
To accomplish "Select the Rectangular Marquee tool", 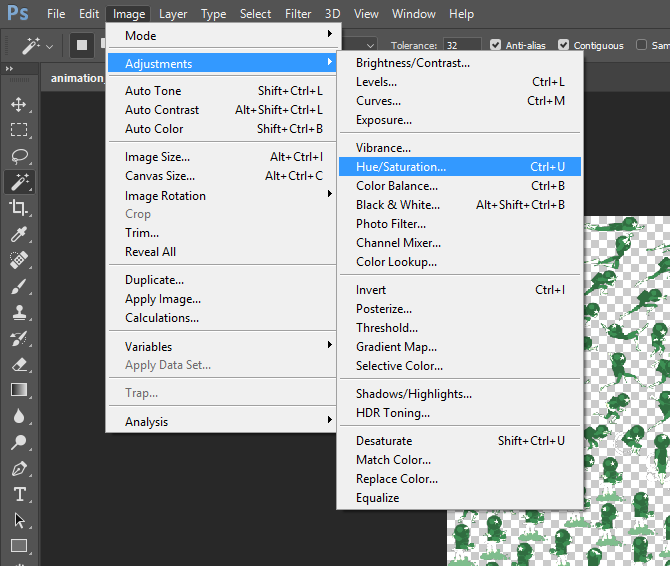I will click(x=19, y=129).
